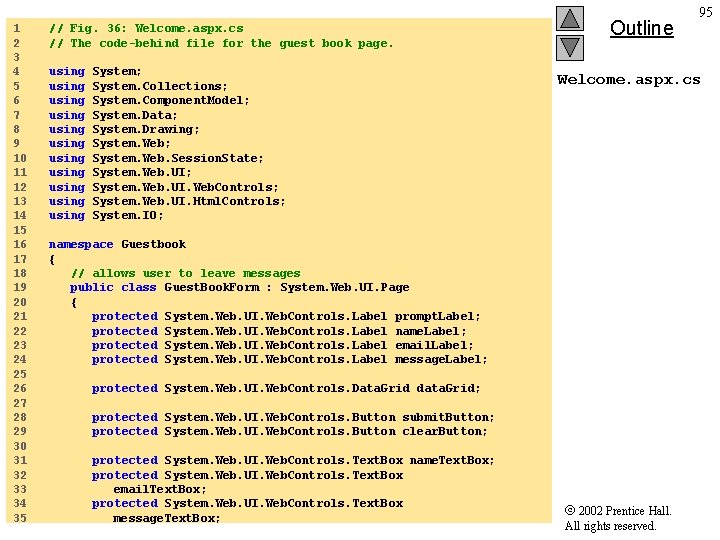Select 'using System.ComponentModel;' line
The image size is (720, 540).
click(x=149, y=101)
